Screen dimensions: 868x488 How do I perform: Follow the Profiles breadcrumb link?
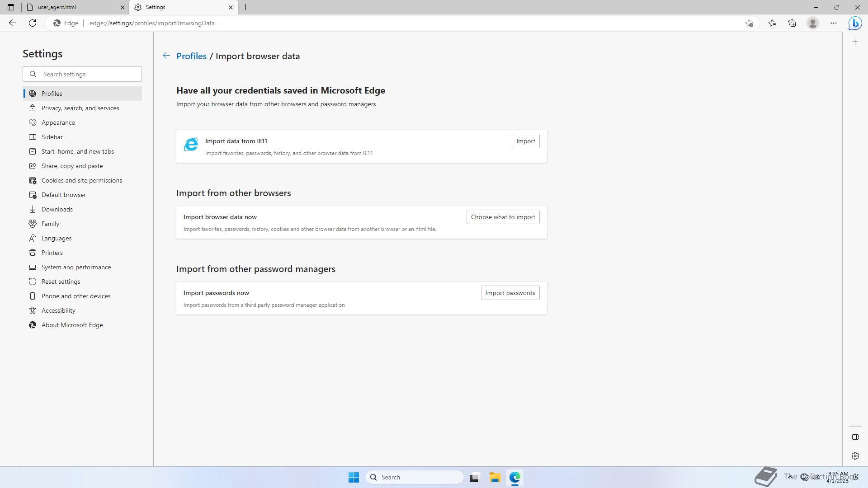pyautogui.click(x=191, y=56)
